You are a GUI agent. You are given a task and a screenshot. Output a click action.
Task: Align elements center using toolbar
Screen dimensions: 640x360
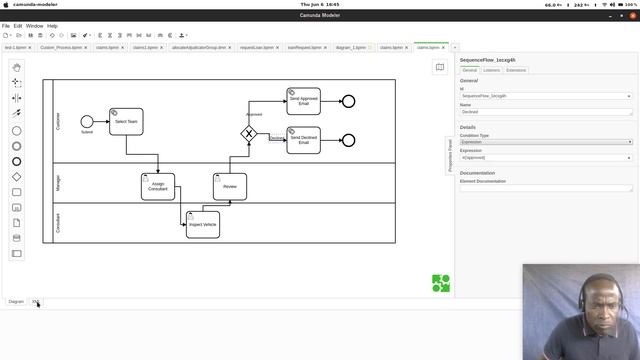click(x=110, y=36)
